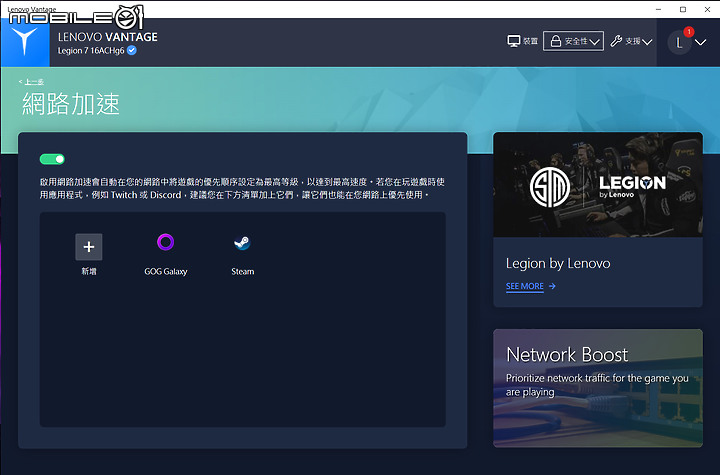Expand the 安全性 dropdown chevron
This screenshot has height=475, width=720.
pos(595,42)
